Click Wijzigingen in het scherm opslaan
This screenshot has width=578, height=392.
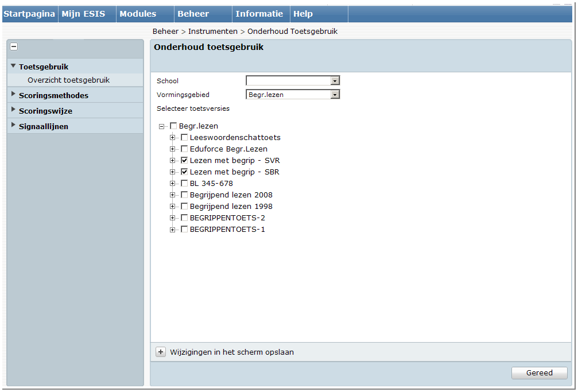pyautogui.click(x=232, y=352)
